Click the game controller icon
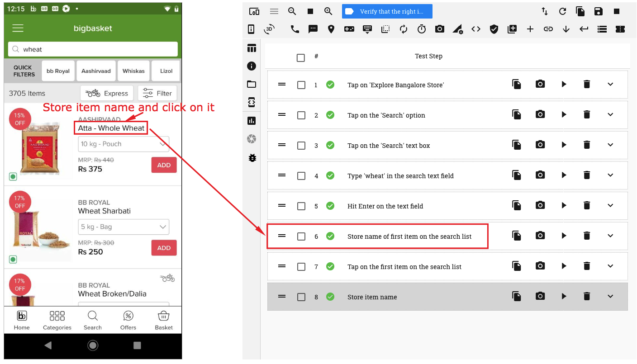The height and width of the screenshot is (364, 637). pyautogui.click(x=349, y=29)
